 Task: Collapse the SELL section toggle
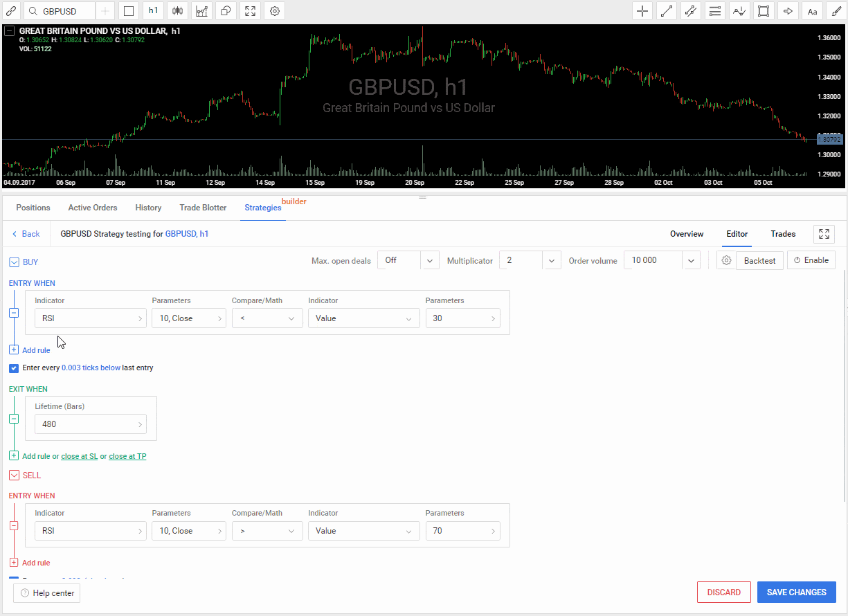point(14,475)
